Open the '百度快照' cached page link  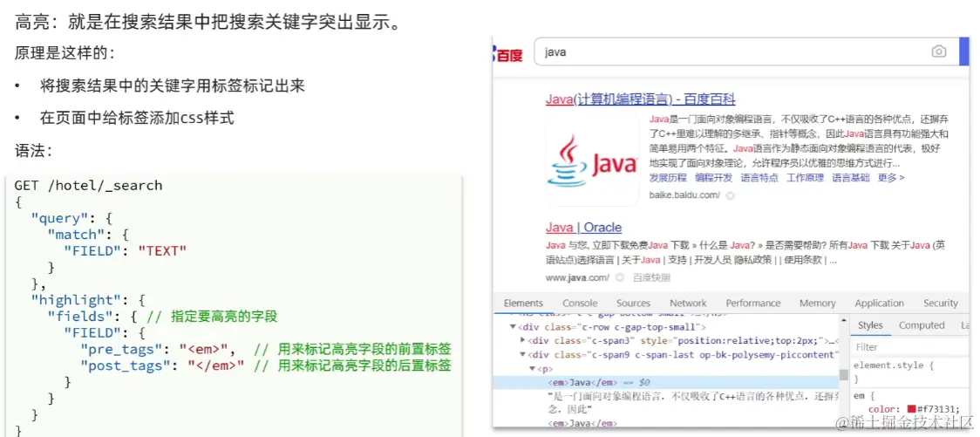651,277
